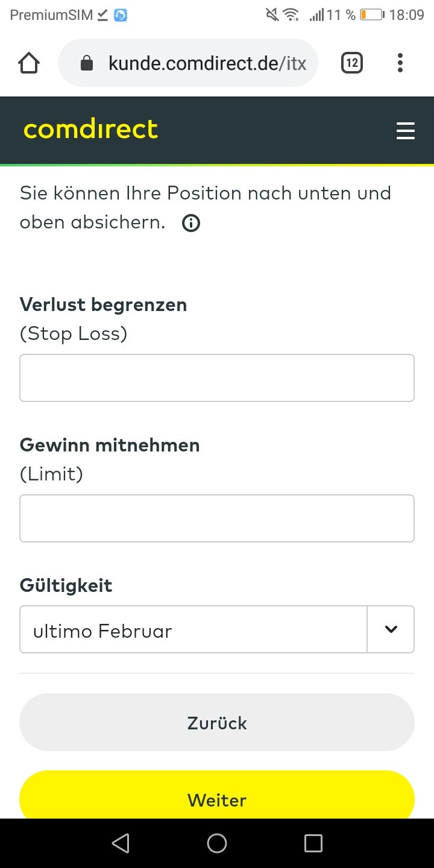Tap the muted bell status icon
This screenshot has height=868, width=434.
(272, 15)
